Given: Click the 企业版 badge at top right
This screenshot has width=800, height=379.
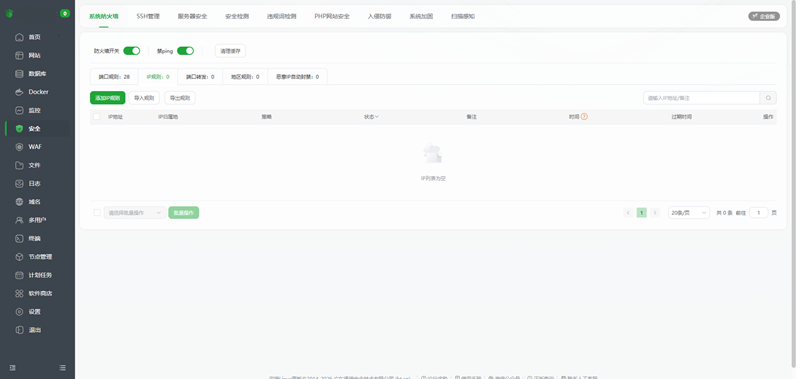Looking at the screenshot, I should [764, 16].
